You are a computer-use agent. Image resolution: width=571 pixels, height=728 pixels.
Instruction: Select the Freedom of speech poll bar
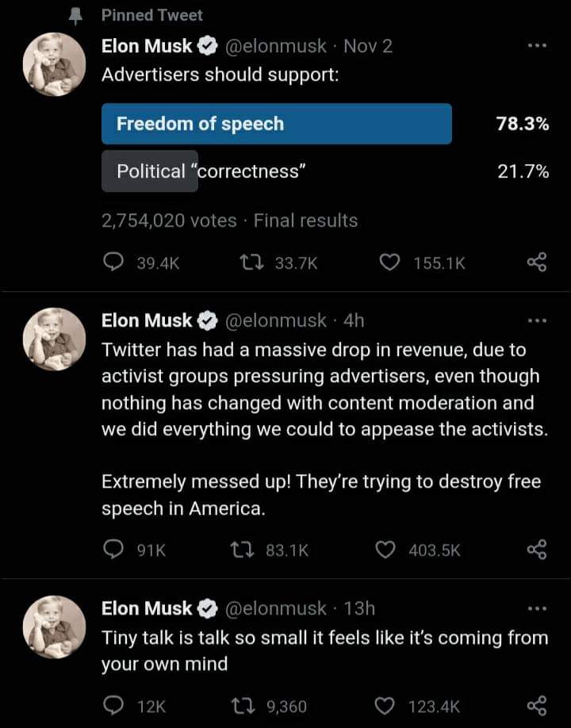tap(276, 124)
